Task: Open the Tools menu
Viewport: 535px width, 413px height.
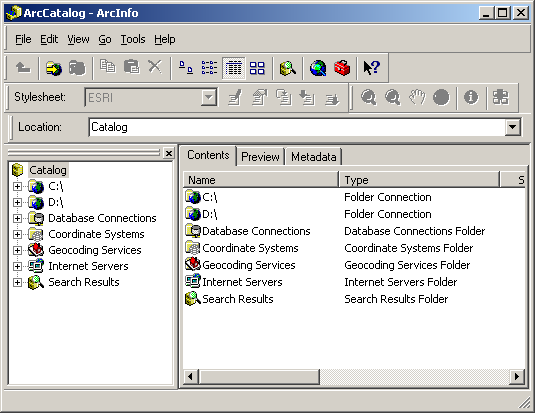Action: [x=133, y=39]
